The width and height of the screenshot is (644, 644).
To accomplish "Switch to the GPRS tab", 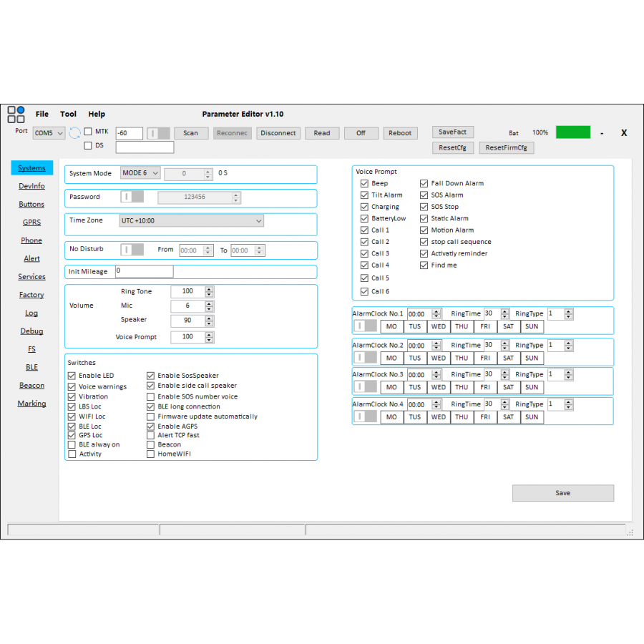I will (31, 223).
